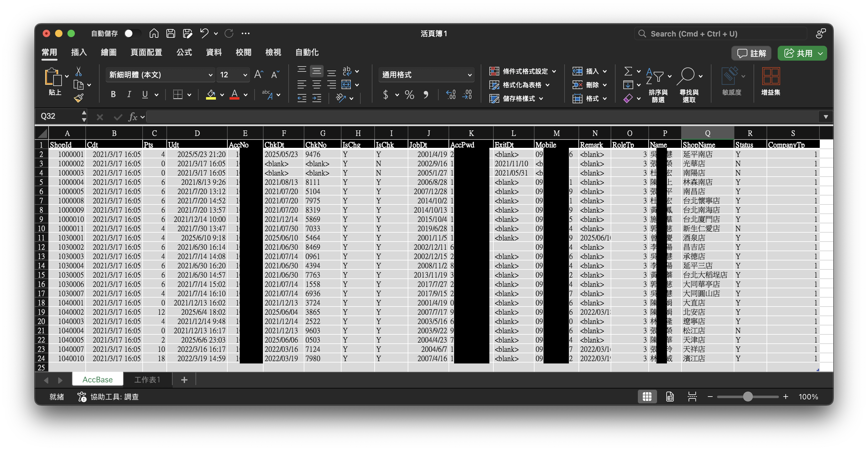Add a new sheet with plus button

[184, 380]
